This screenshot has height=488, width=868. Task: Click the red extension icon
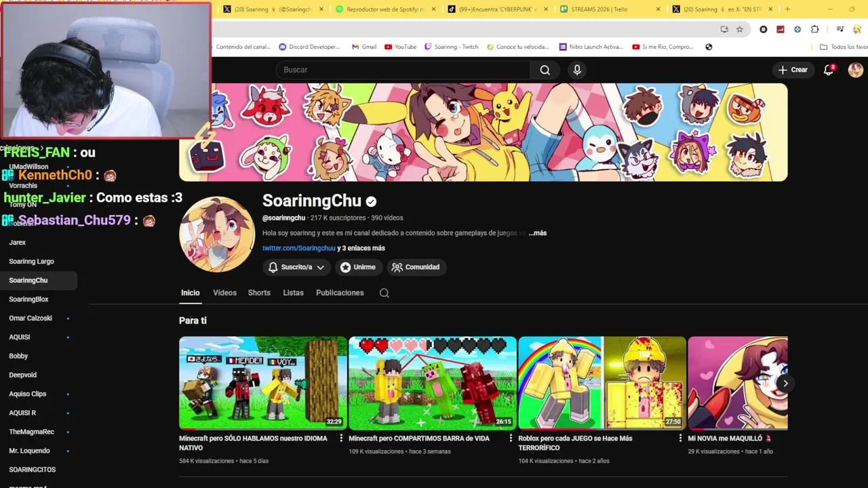pos(781,29)
